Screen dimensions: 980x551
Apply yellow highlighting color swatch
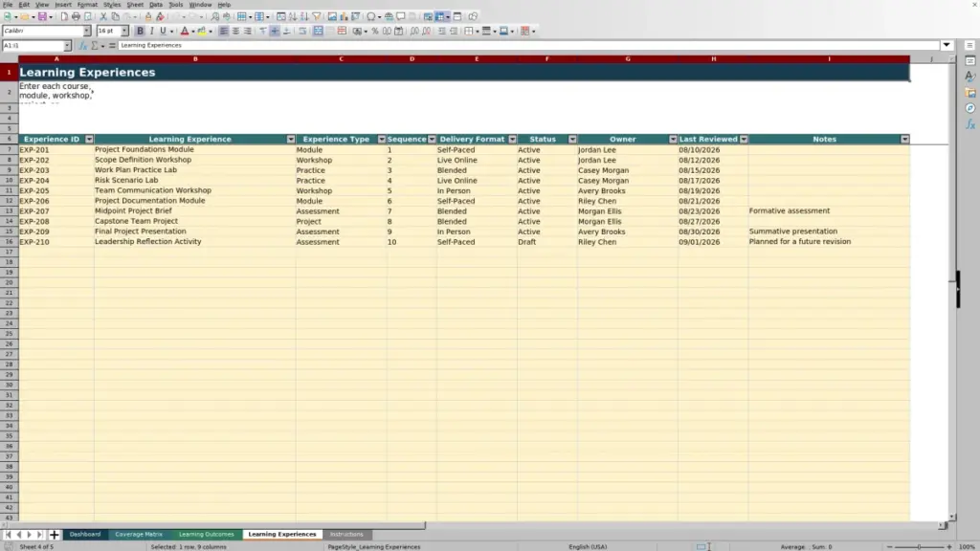pos(202,32)
